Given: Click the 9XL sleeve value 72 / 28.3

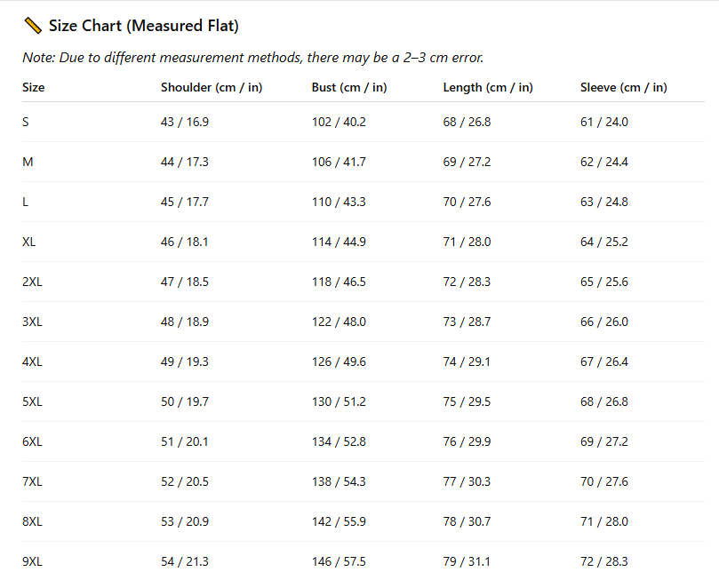Looking at the screenshot, I should [604, 561].
